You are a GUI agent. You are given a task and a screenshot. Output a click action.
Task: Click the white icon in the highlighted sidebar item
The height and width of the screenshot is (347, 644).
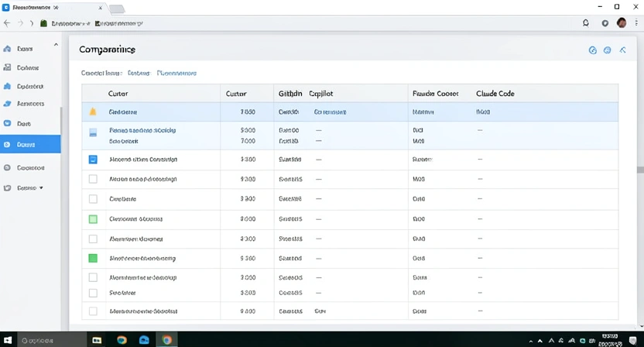(7, 145)
